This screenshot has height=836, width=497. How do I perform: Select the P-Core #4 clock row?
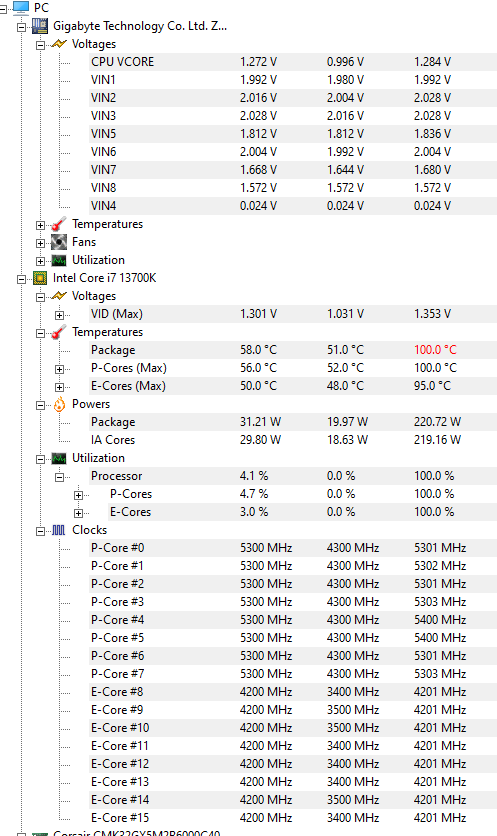click(x=293, y=620)
